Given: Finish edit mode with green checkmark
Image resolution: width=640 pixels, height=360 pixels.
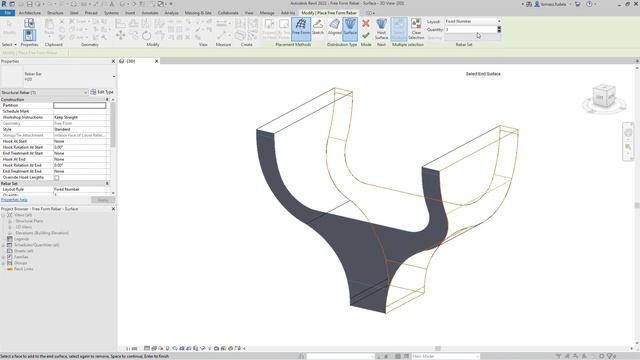Looking at the screenshot, I should coord(366,36).
